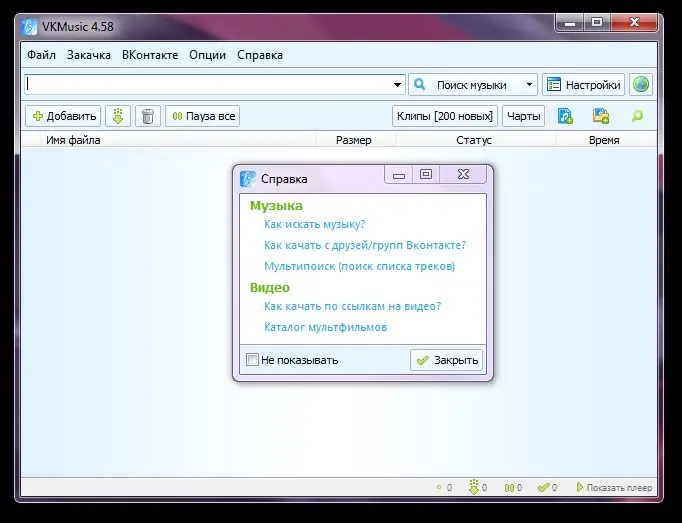This screenshot has height=523, width=682.
Task: Open the Файл menu
Action: point(41,55)
